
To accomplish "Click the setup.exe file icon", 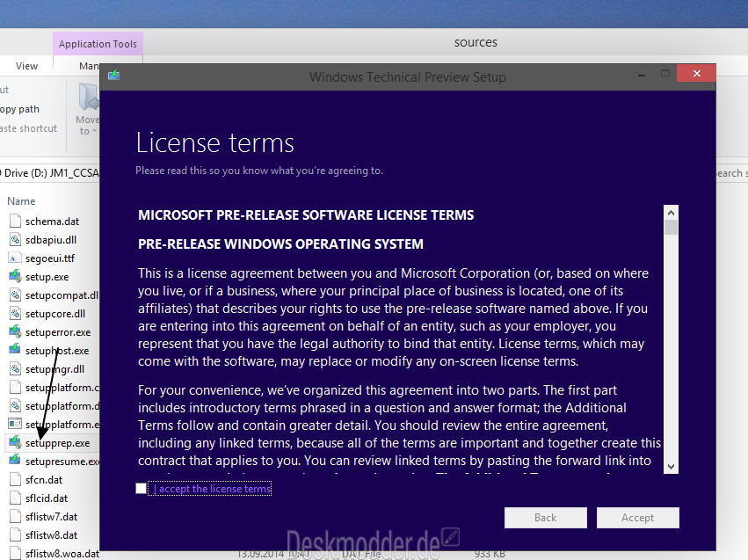I will tap(15, 276).
